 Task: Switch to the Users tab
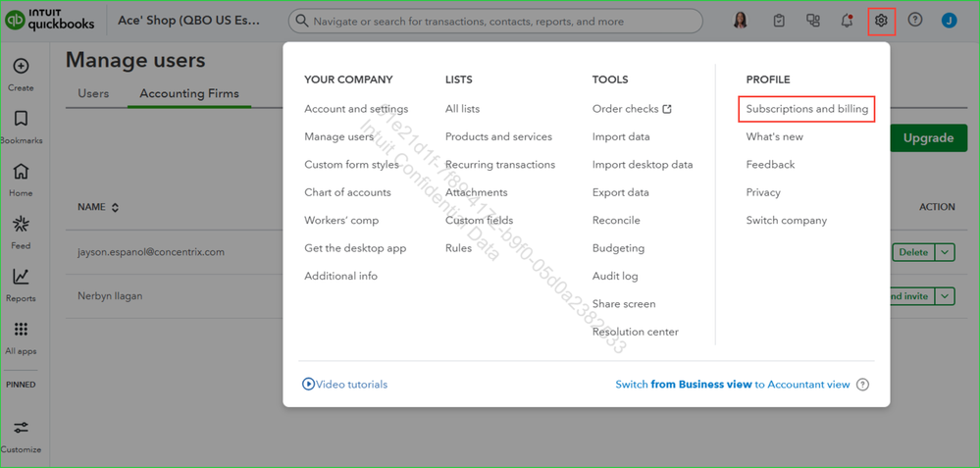pos(93,94)
